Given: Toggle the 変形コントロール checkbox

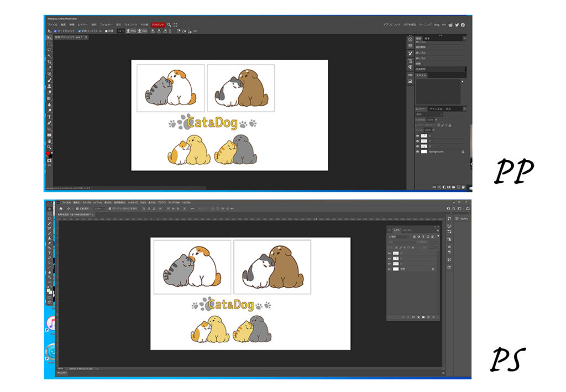Looking at the screenshot, I should [x=80, y=31].
